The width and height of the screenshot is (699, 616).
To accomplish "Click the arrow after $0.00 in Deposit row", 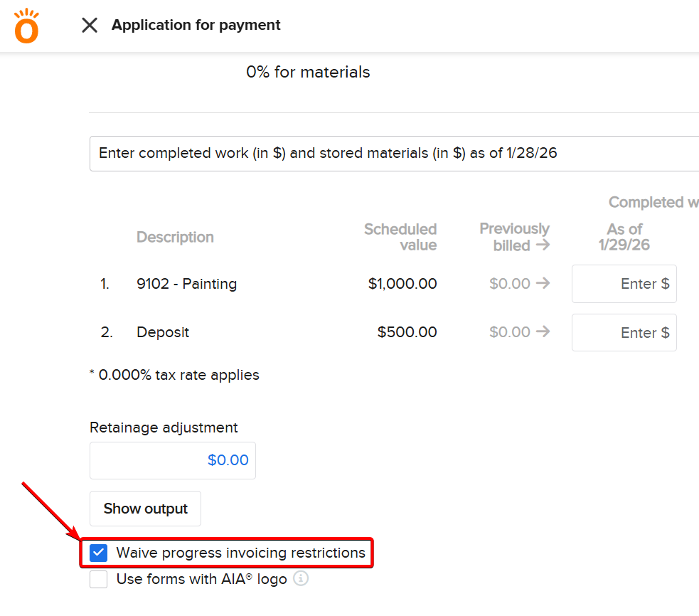I will [x=543, y=332].
